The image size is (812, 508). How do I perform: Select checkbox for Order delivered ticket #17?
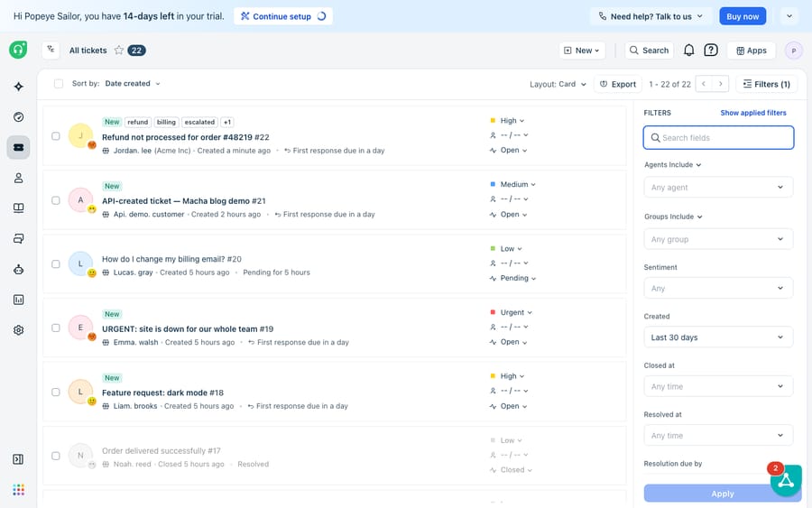[x=55, y=456]
